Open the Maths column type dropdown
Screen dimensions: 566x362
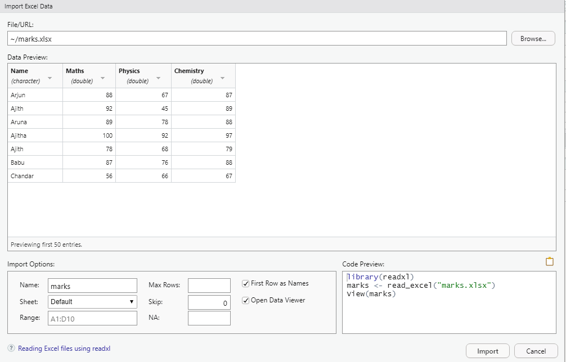click(103, 78)
